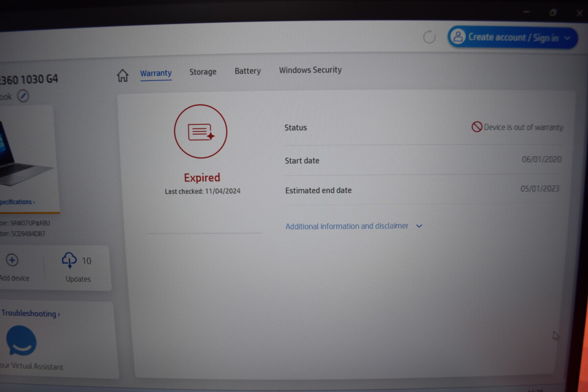588x392 pixels.
Task: Click the refresh icon near sign in
Action: click(429, 37)
